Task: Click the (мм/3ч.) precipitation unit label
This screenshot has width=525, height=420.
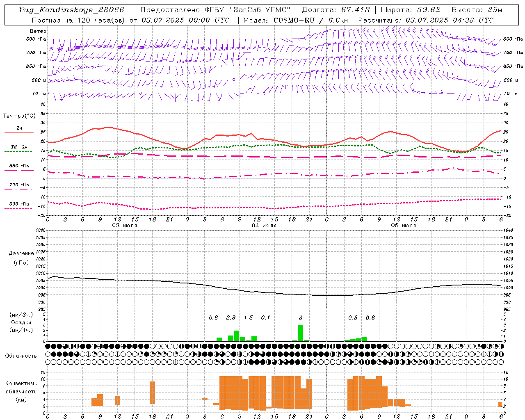Action: tap(21, 315)
